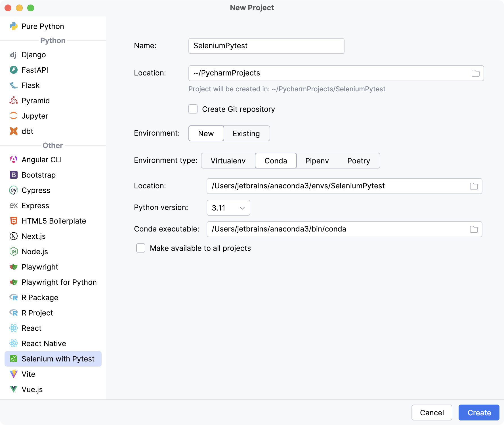Select the Pure Python project type icon
Viewport: 504px width, 425px height.
[13, 26]
